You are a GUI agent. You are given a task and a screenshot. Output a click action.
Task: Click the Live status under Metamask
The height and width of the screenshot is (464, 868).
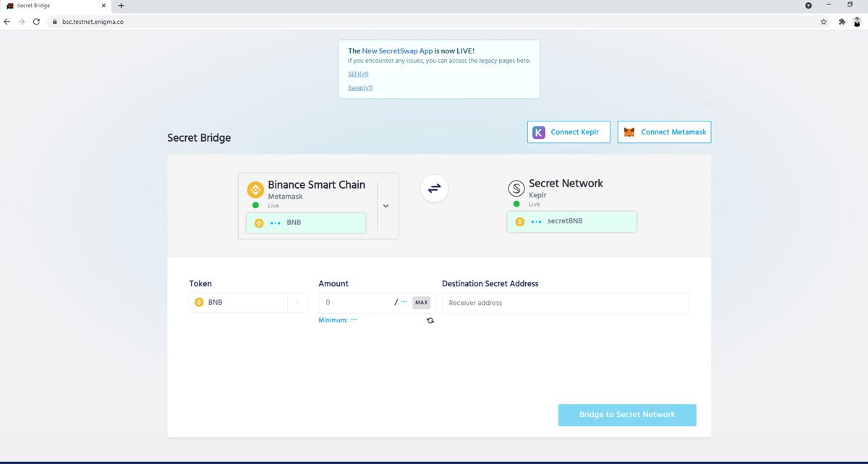point(273,206)
